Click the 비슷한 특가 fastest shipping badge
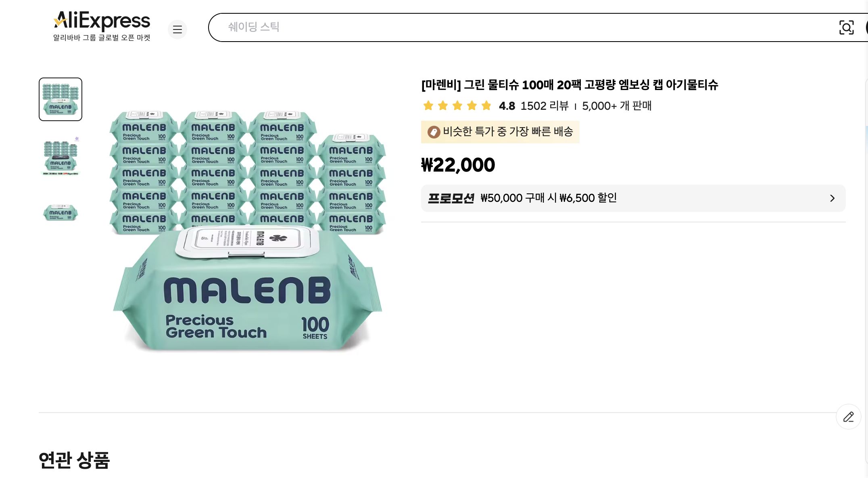Screen dimensions: 868x478 pos(500,132)
